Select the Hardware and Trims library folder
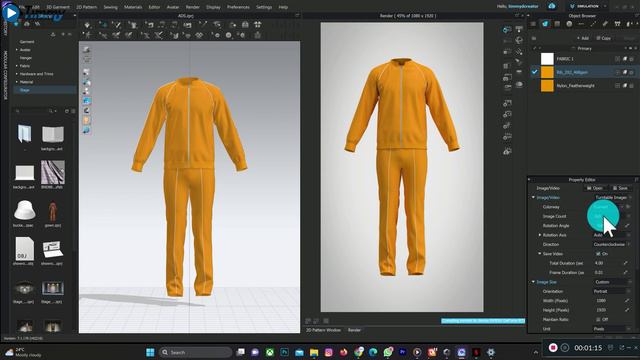640x360 pixels. click(x=36, y=74)
